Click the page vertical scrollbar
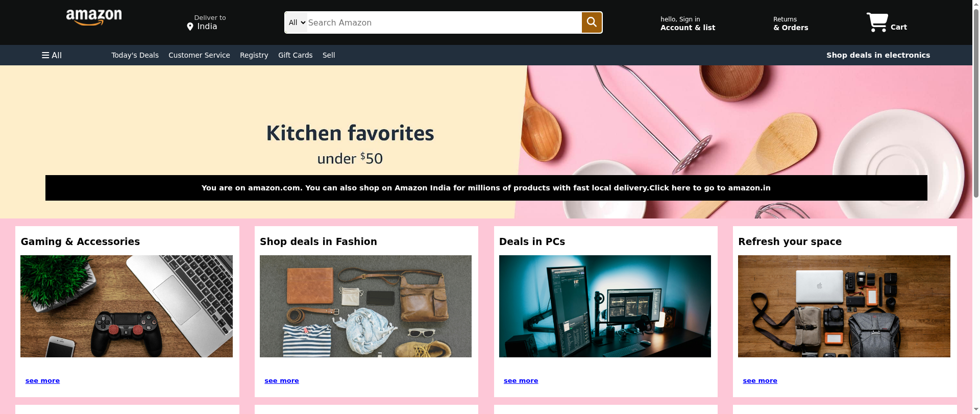The width and height of the screenshot is (980, 414). point(976,207)
